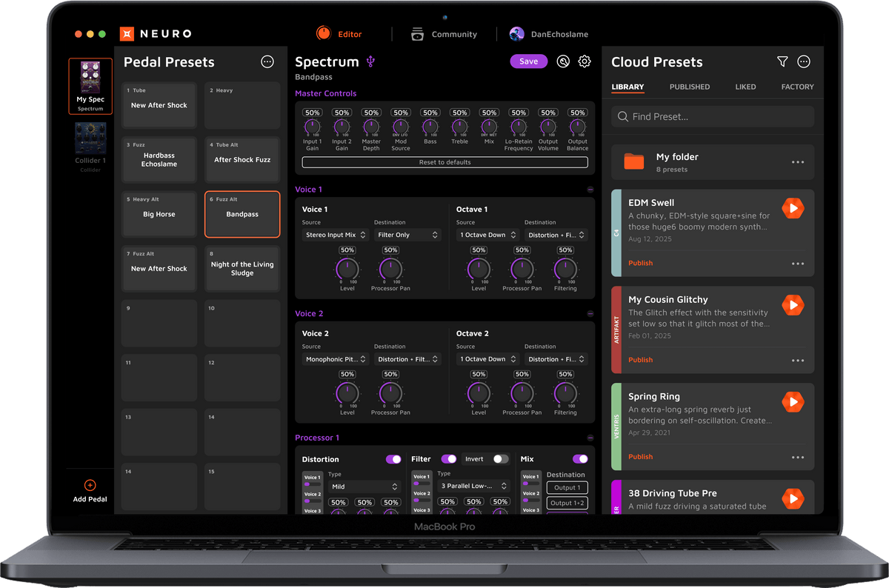Toggle the Distortion switch off
The height and width of the screenshot is (588, 889).
[x=393, y=459]
